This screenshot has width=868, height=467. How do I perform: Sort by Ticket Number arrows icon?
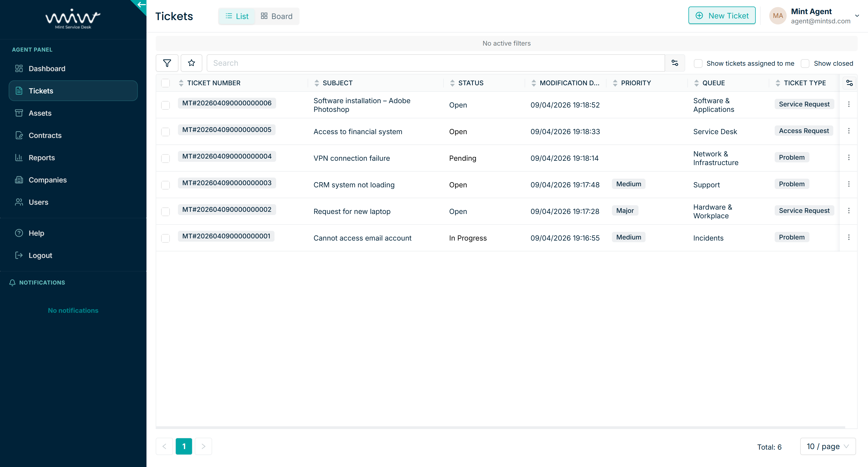tap(181, 83)
